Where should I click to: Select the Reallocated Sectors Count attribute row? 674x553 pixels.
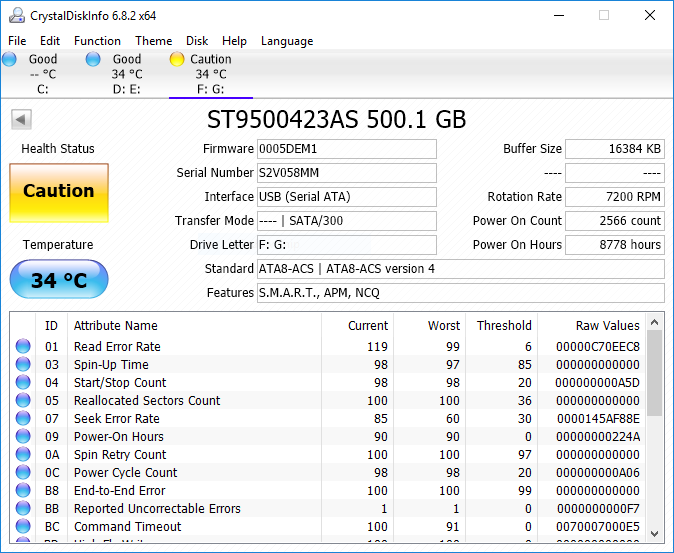(328, 400)
